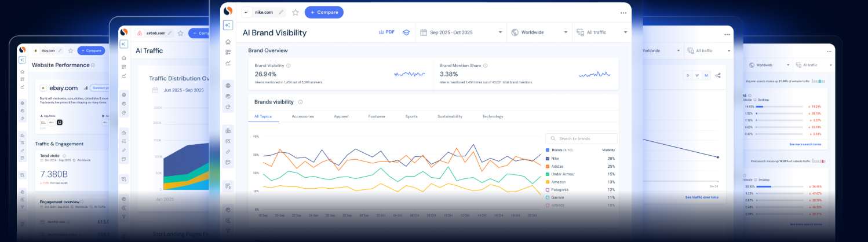Viewport: 868px width, 242px height.
Task: Open the Sep 2025 - Oct 2025 date dropdown
Action: click(461, 32)
